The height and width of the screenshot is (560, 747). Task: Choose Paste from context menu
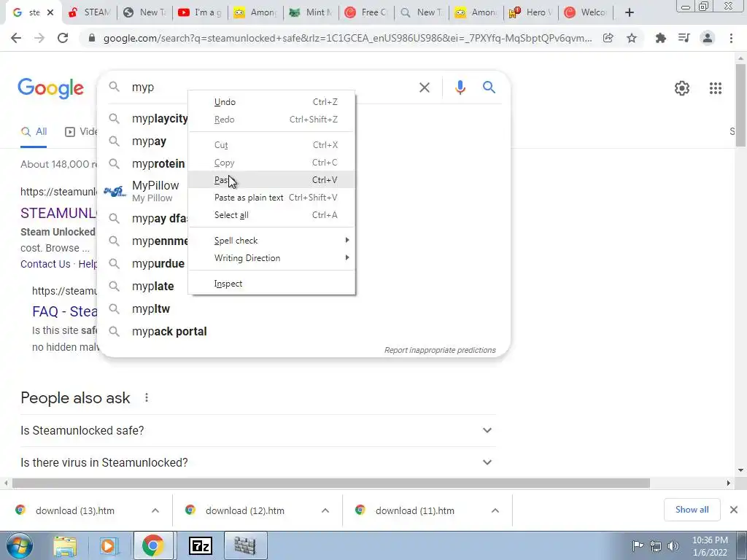pyautogui.click(x=271, y=180)
